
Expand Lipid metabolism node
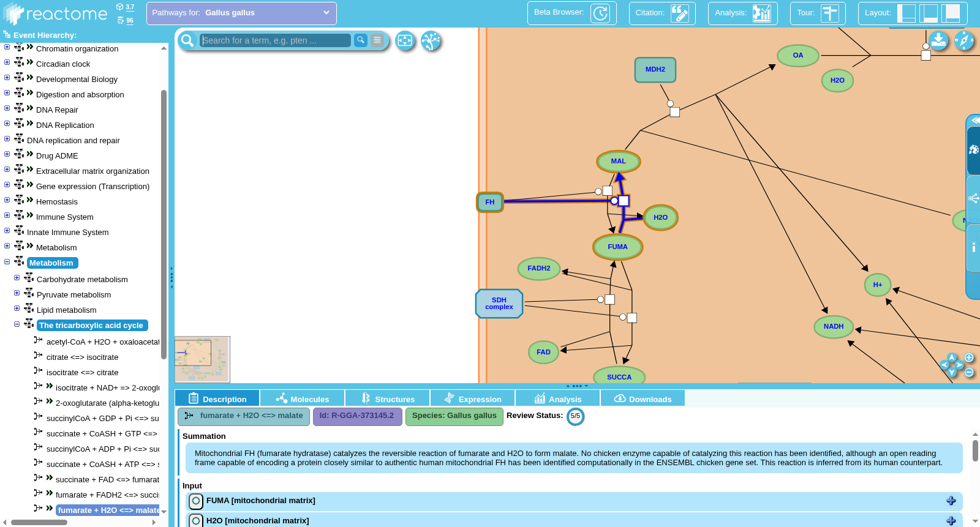[17, 308]
